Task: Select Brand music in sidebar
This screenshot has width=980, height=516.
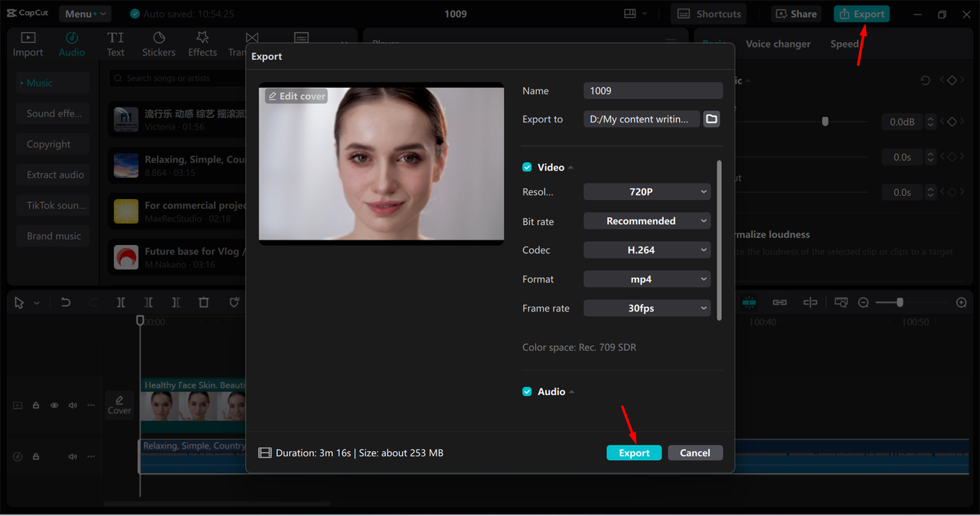Action: click(x=54, y=236)
